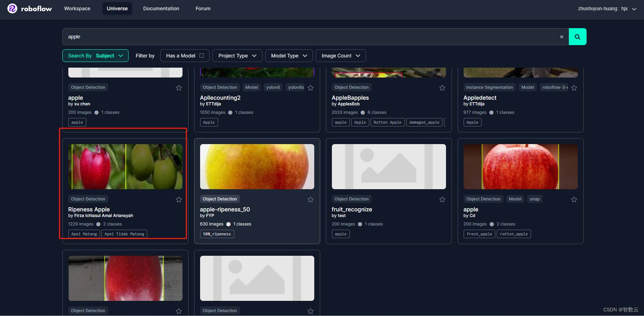This screenshot has width=644, height=316.
Task: Toggle the Has a Model checkbox
Action: point(202,56)
